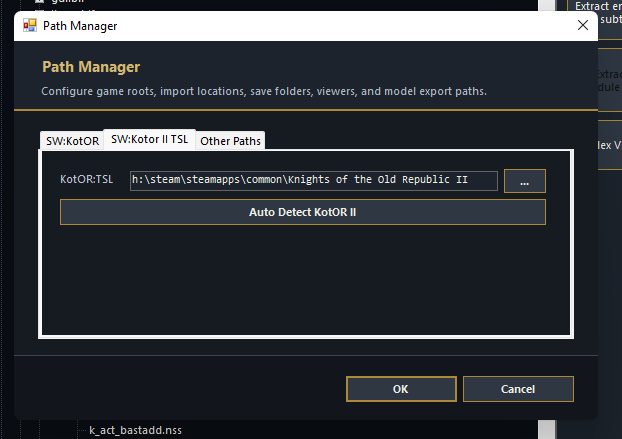Click the 'Configure game roots' description text
Image resolution: width=622 pixels, height=439 pixels.
pyautogui.click(x=264, y=91)
